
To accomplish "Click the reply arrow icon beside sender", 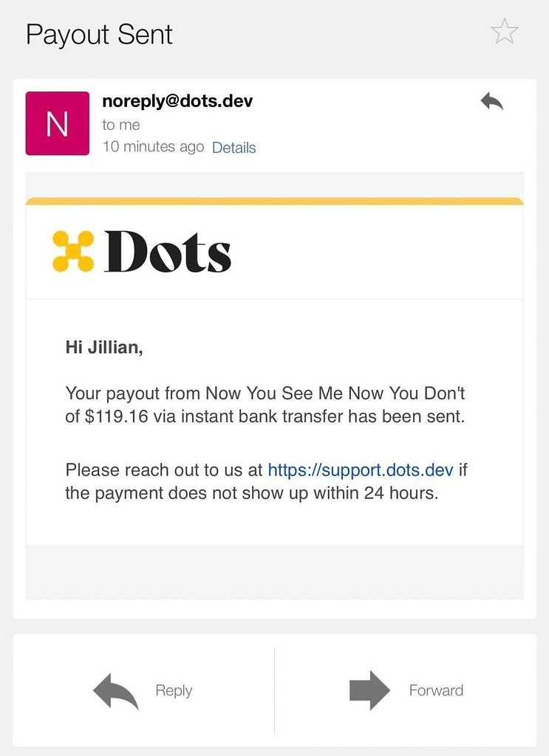I will pyautogui.click(x=491, y=101).
